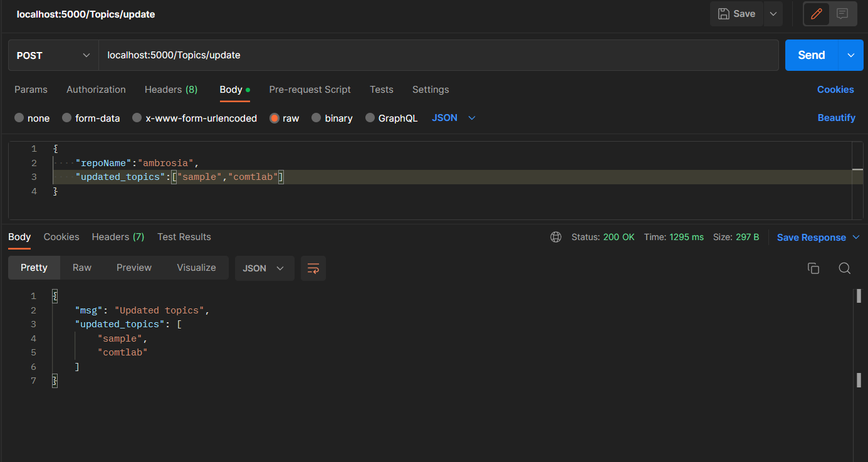Switch response view to Visualize
The image size is (868, 462).
pos(196,268)
